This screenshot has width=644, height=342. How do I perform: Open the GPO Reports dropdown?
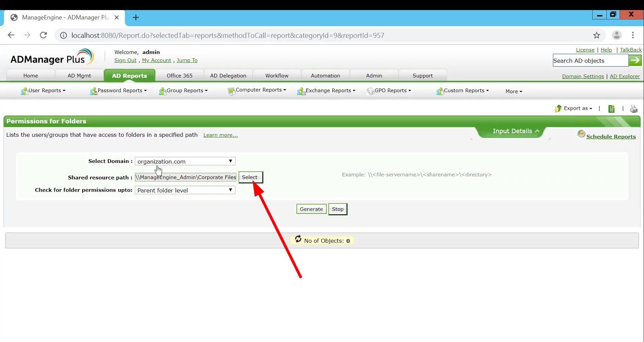click(393, 91)
